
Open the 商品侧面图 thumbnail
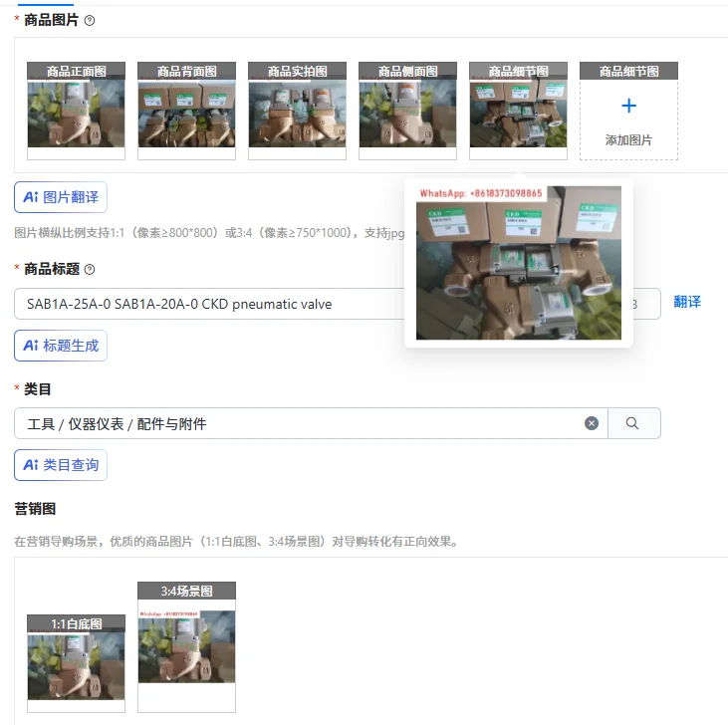(x=407, y=111)
